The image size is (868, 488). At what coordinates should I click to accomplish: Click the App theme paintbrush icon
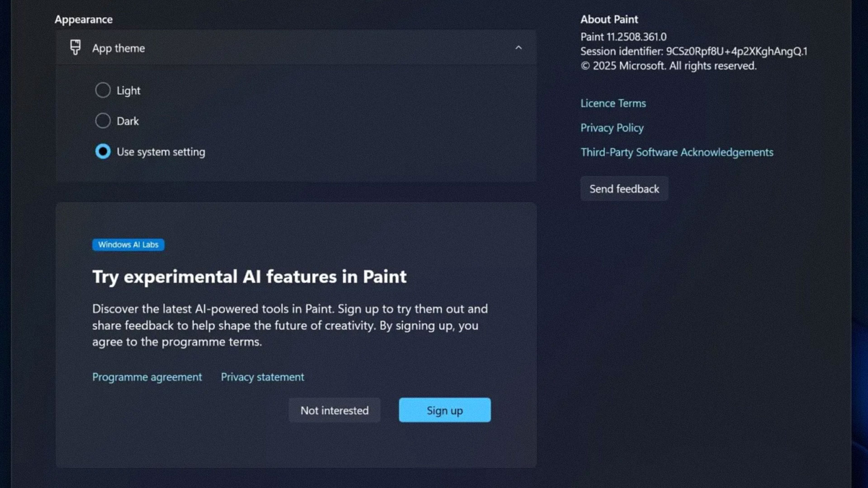click(x=75, y=47)
